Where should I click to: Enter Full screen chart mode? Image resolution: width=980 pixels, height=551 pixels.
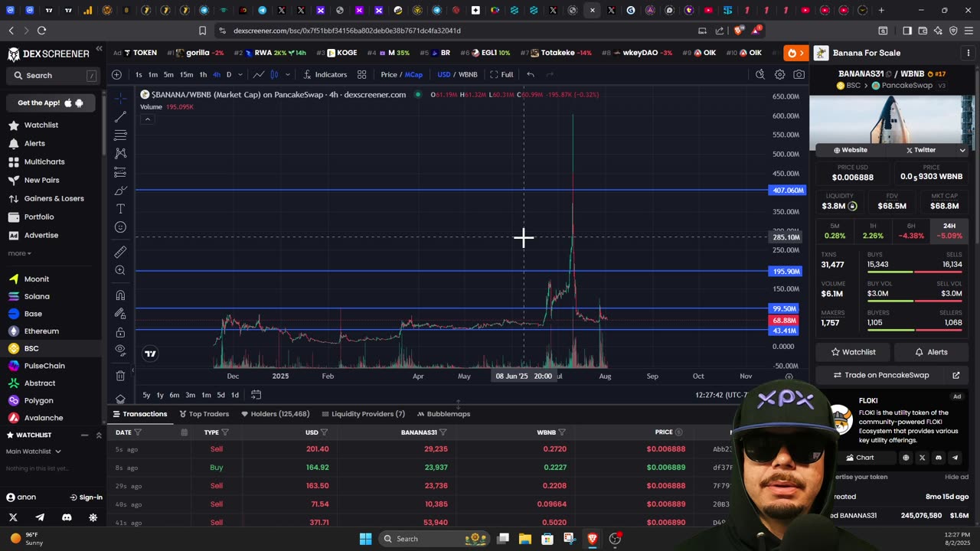[x=501, y=74]
